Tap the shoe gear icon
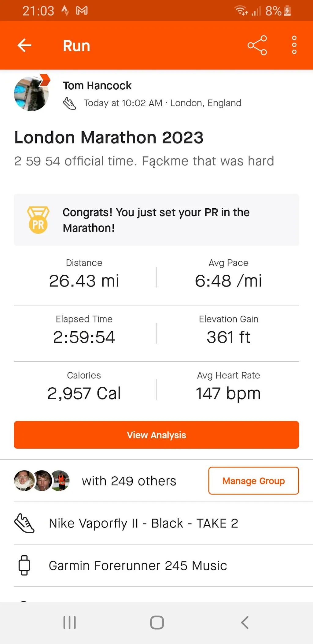The height and width of the screenshot is (644, 313). pyautogui.click(x=24, y=523)
